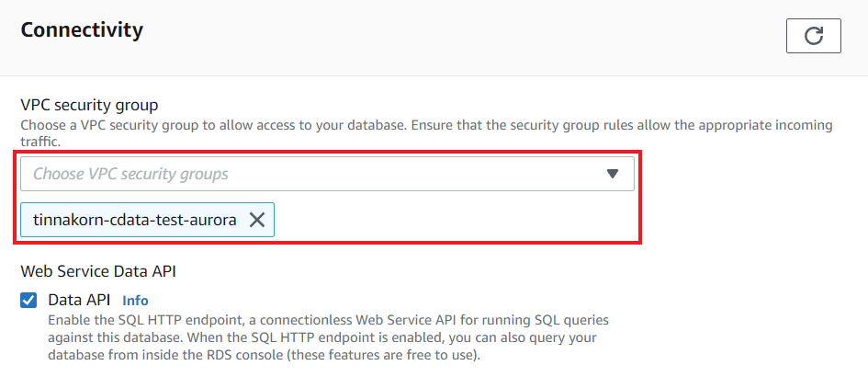Click the placeholder text Choose VPC security groups
The image size is (868, 388).
[x=130, y=174]
